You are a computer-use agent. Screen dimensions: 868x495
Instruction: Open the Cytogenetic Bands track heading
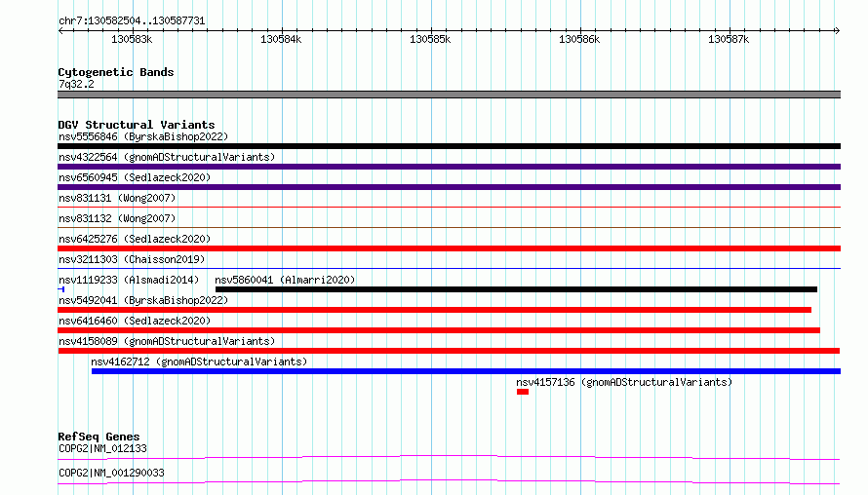116,72
